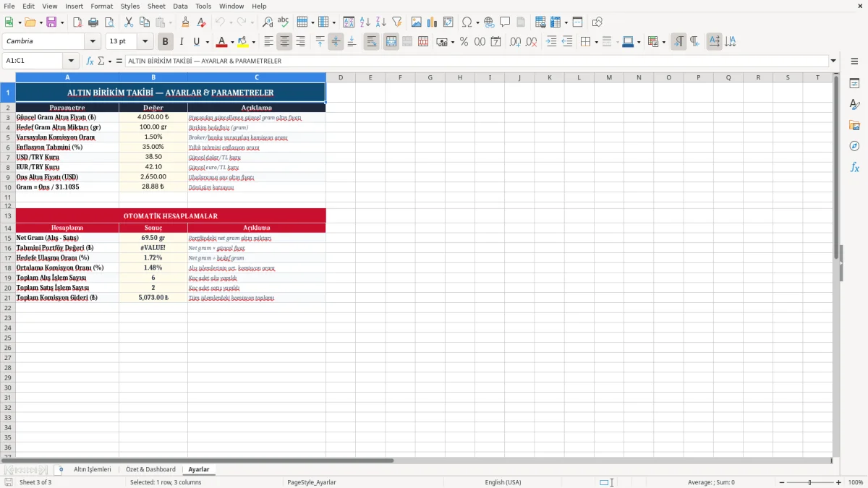Click the Sort Descending icon
The image size is (868, 488).
pos(381,22)
